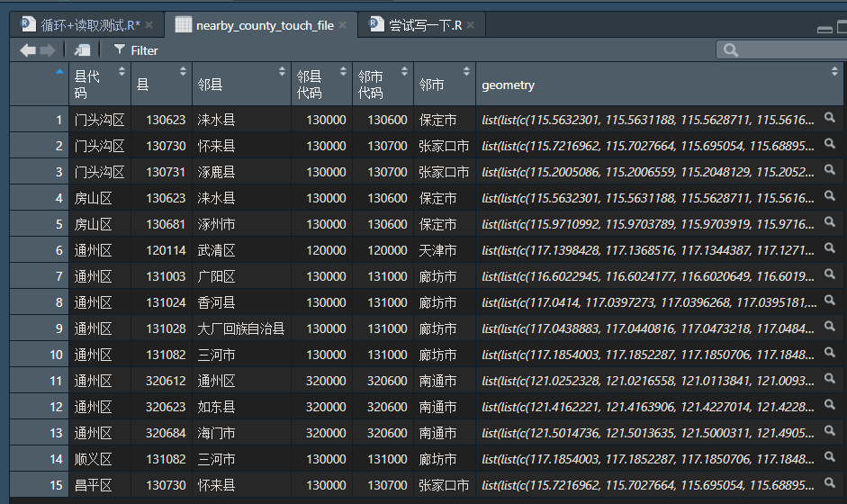Viewport: 847px width, 504px height.
Task: Close the 尝试写一下.R tab
Action: (x=471, y=25)
